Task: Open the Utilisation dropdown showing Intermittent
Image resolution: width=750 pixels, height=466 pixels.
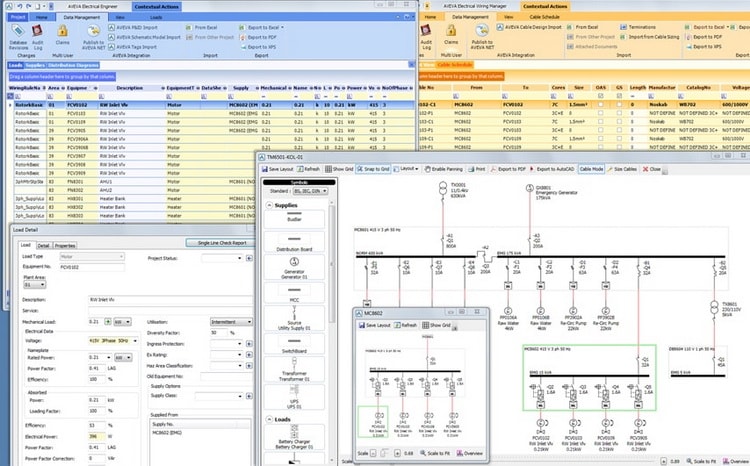Action: pos(232,322)
